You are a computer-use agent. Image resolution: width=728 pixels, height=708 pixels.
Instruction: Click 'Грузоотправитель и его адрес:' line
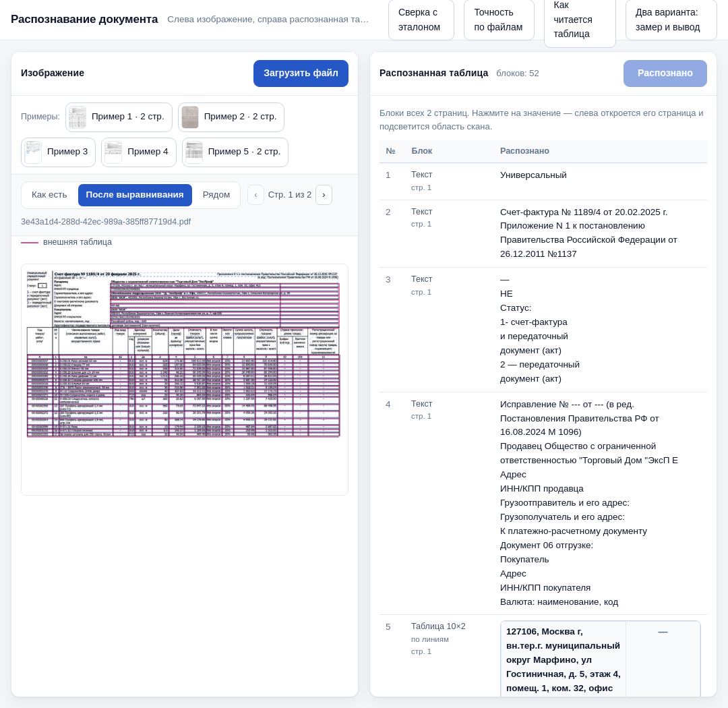pyautogui.click(x=565, y=503)
